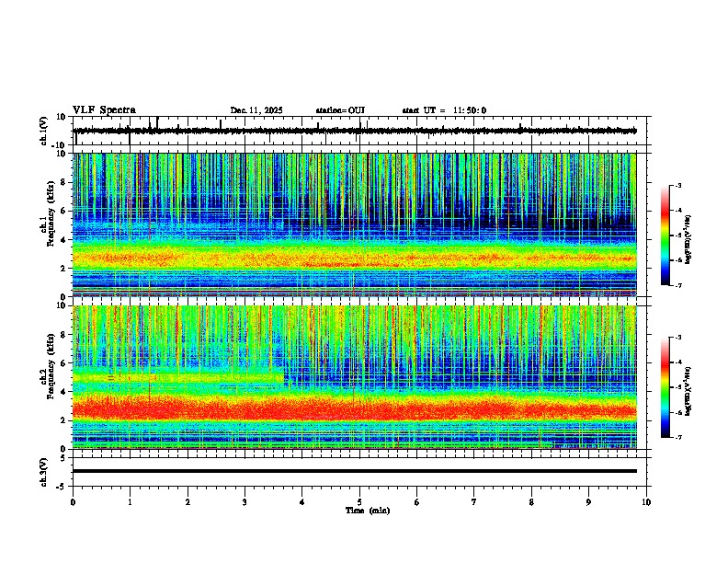Screen dimensions: 728x563
Task: Click the "2" time axis tick label
Action: (188, 502)
